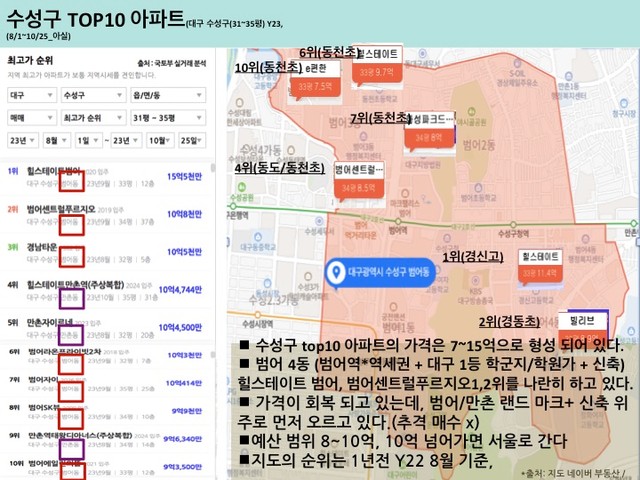Select rank 5 만촌자이르네 listing
This screenshot has height=480, width=640.
tap(106, 329)
